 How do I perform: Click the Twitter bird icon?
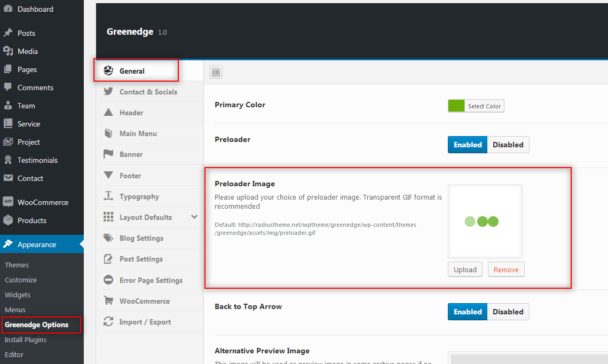point(108,91)
